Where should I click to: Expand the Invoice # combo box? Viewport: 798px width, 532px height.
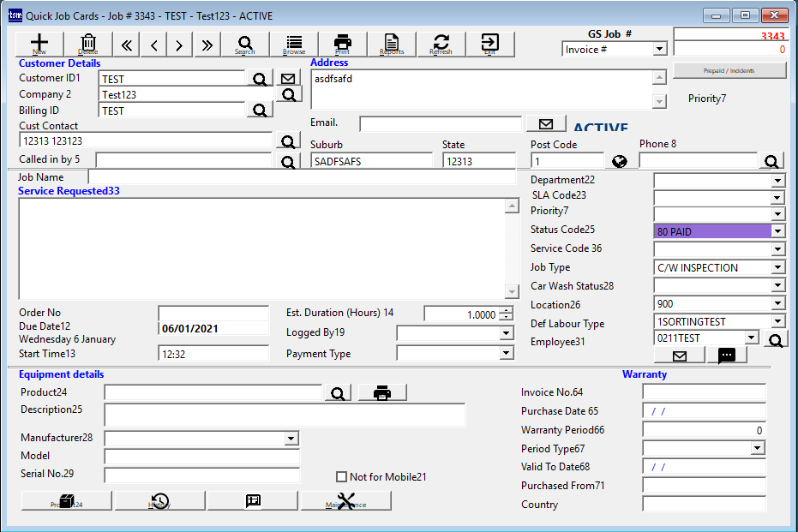coord(659,50)
